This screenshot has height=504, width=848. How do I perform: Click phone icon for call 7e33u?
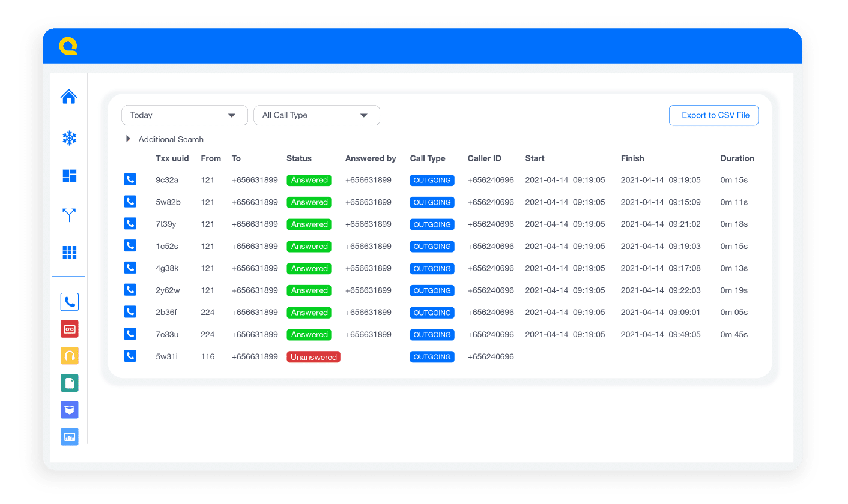[130, 334]
